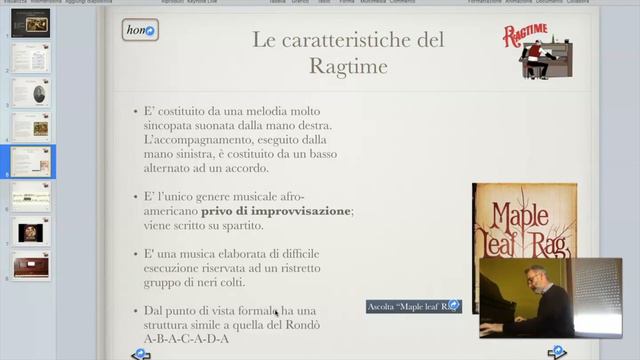Viewport: 640px width, 360px height.
Task: Click the home link icon on the slide
Action: [x=140, y=30]
